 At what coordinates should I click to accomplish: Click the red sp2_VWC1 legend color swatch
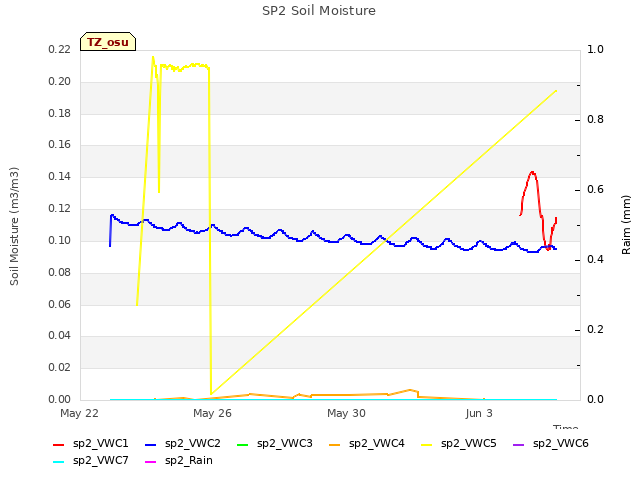[x=59, y=444]
